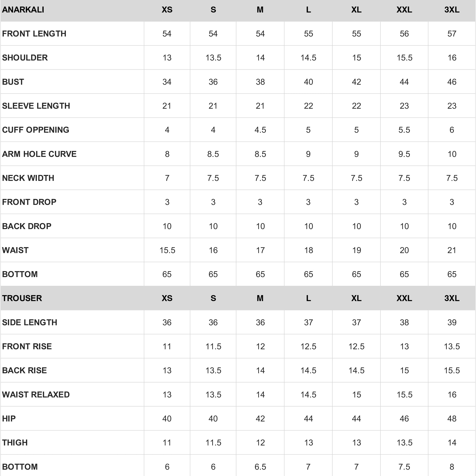
Task: Click the 3XL column header in ANARKALI section
Action: (x=452, y=10)
